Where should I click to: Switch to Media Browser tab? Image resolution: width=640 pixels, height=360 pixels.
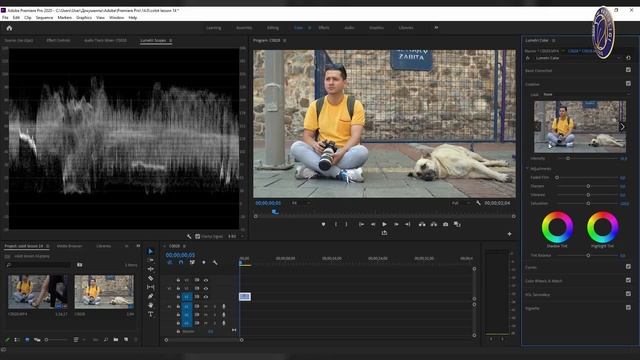tap(69, 246)
